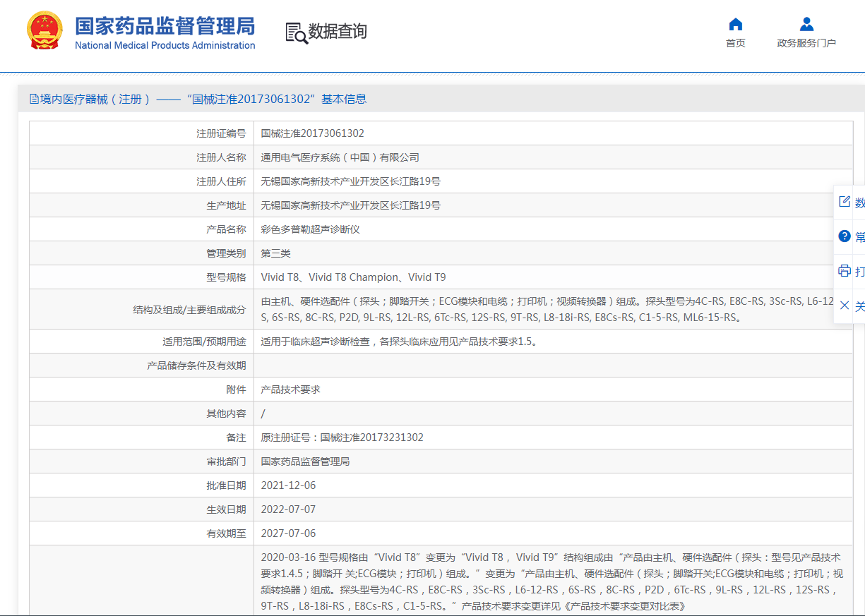Click 其他内容 value slash

coord(263,413)
